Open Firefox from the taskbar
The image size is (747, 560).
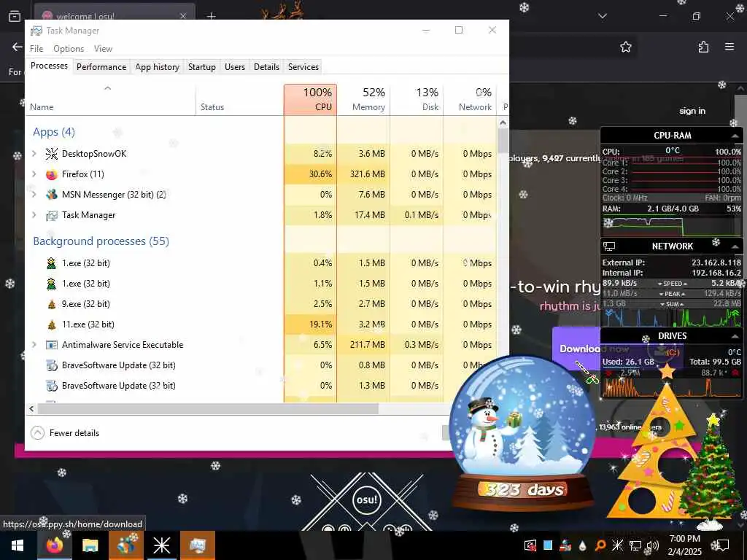54,545
